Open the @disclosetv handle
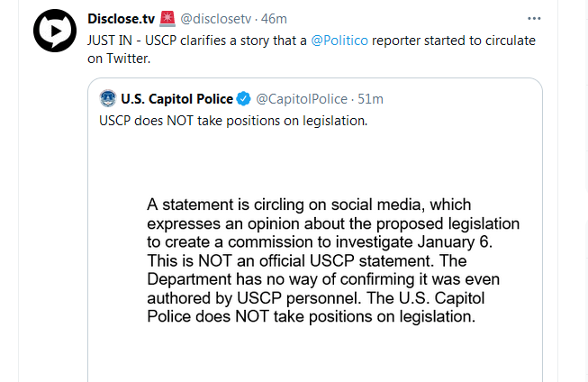Image resolution: width=588 pixels, height=382 pixels. [215, 18]
